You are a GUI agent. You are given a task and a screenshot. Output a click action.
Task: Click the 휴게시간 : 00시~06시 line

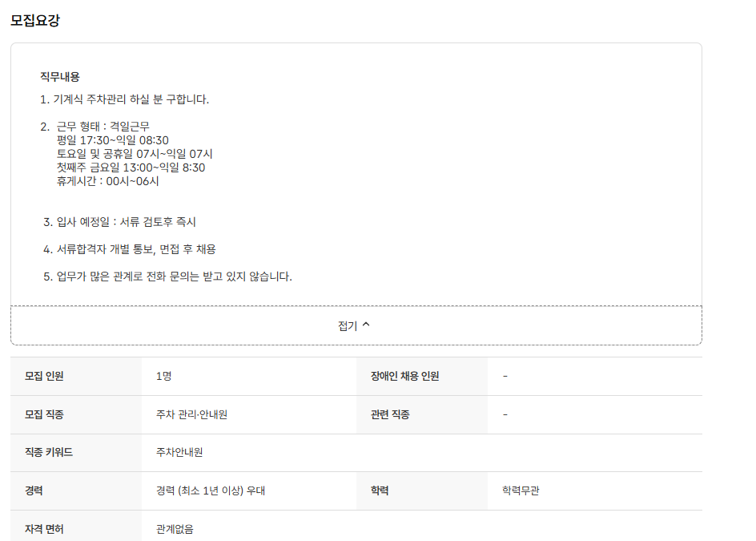[x=108, y=181]
